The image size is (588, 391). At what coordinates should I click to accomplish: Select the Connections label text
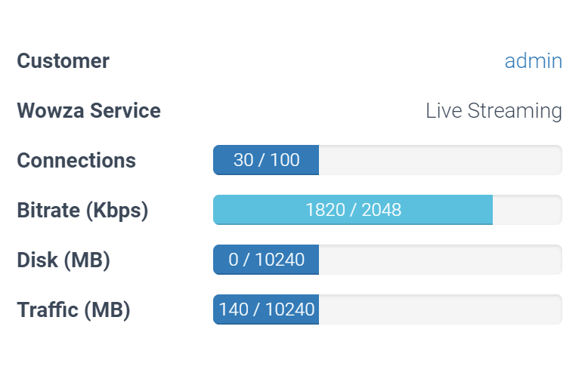76,161
